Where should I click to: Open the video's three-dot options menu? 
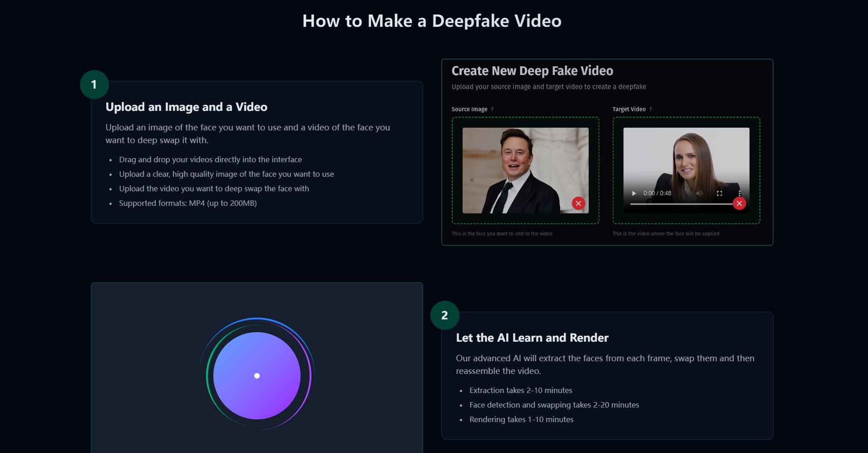[740, 193]
